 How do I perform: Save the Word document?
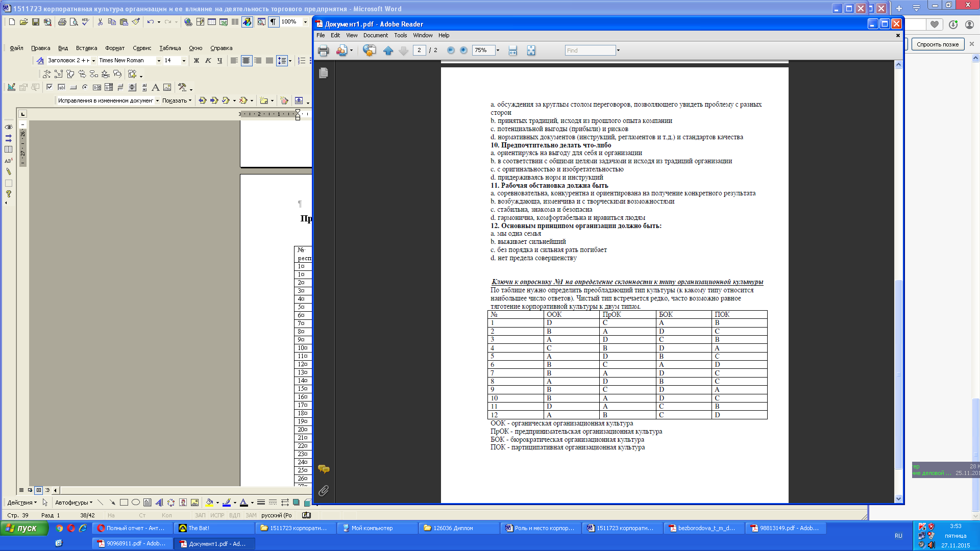point(36,22)
